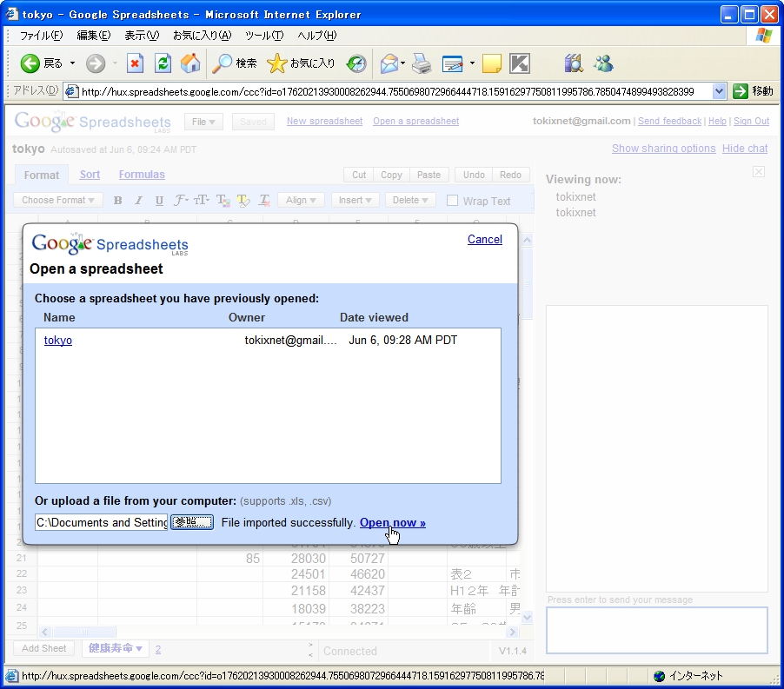Image resolution: width=784 pixels, height=689 pixels.
Task: Open the Delete dropdown
Action: 410,201
